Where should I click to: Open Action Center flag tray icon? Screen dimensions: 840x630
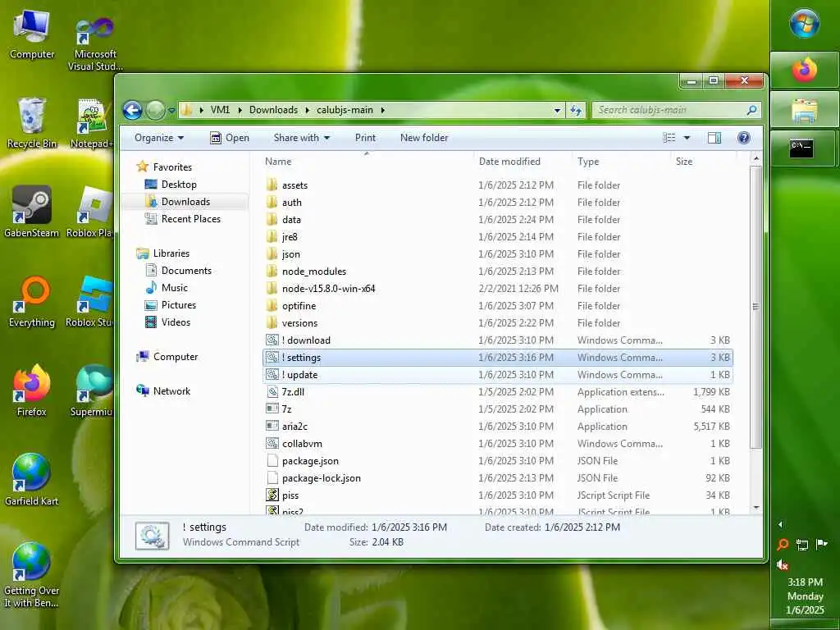click(821, 545)
